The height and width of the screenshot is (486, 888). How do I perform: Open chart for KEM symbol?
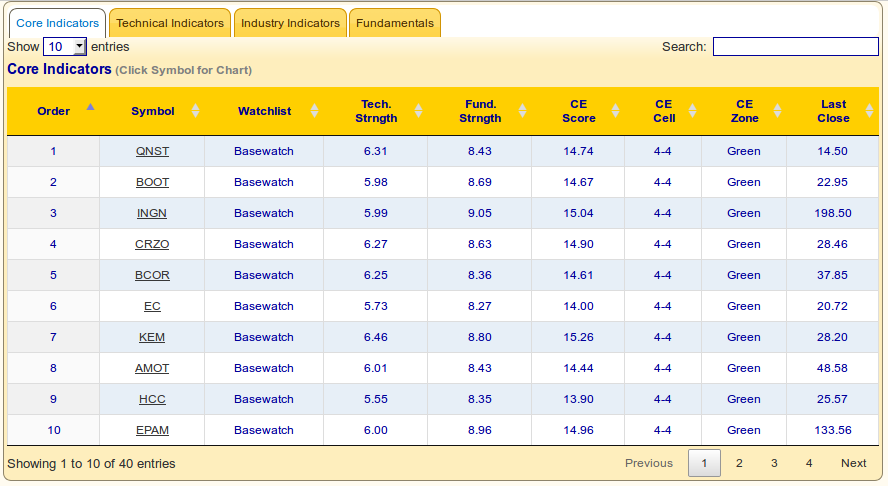tap(152, 337)
